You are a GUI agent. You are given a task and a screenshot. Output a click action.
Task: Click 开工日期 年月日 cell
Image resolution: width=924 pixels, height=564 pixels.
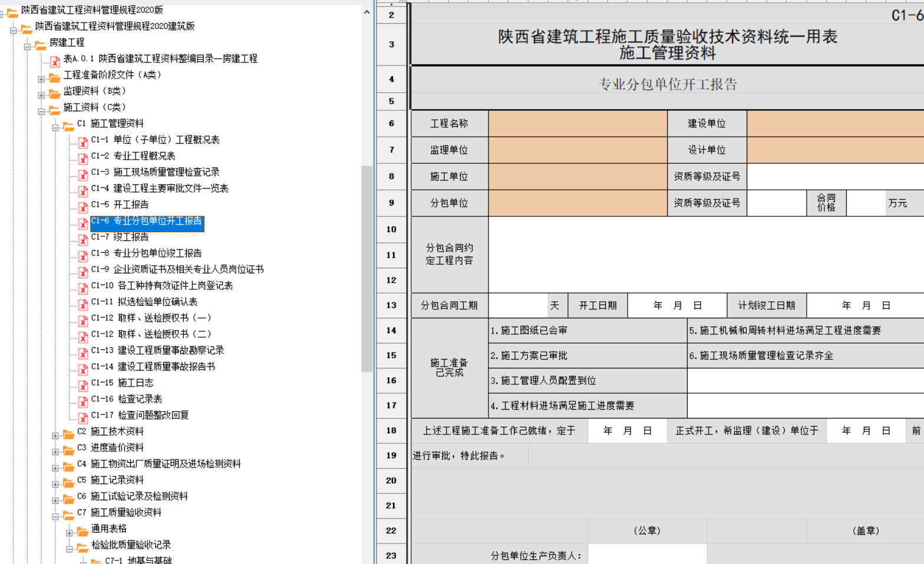click(677, 305)
